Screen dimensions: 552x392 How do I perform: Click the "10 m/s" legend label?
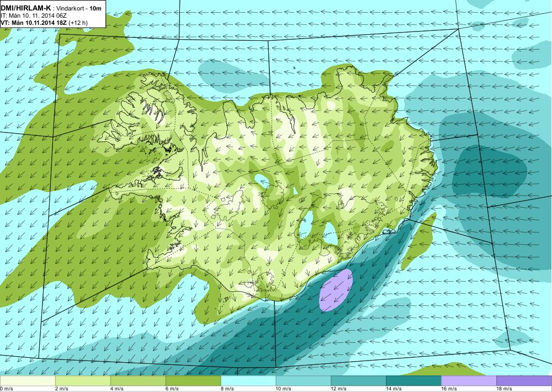(284, 389)
